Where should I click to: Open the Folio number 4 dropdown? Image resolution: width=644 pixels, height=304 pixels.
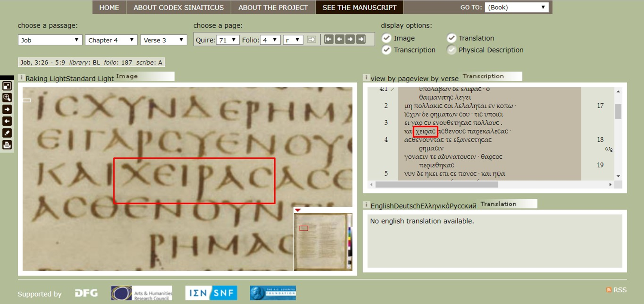pos(270,40)
